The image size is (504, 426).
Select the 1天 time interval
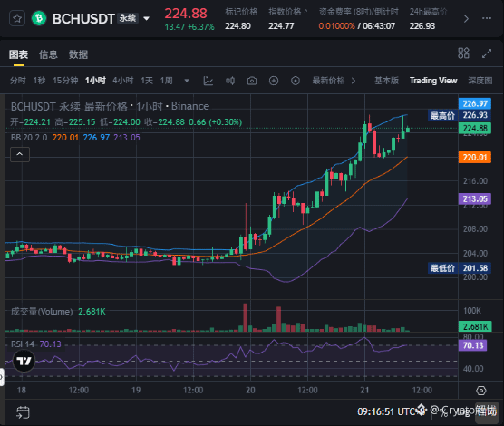[x=147, y=81]
